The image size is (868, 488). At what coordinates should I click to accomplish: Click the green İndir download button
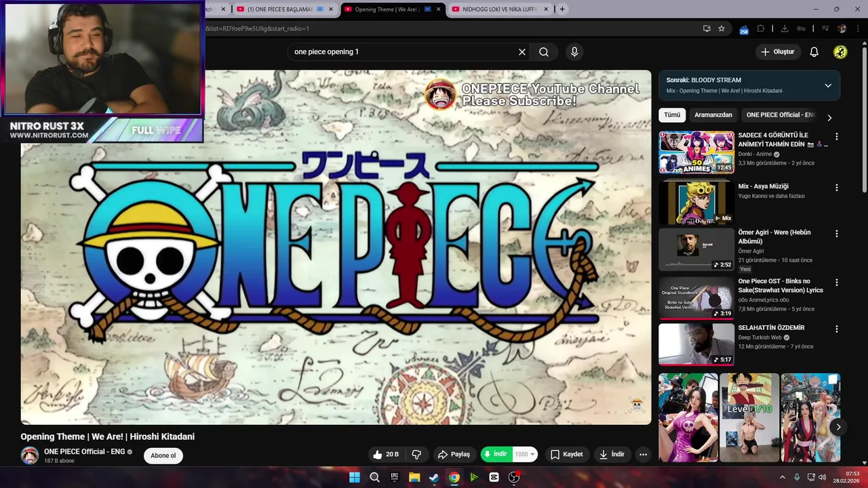(497, 454)
